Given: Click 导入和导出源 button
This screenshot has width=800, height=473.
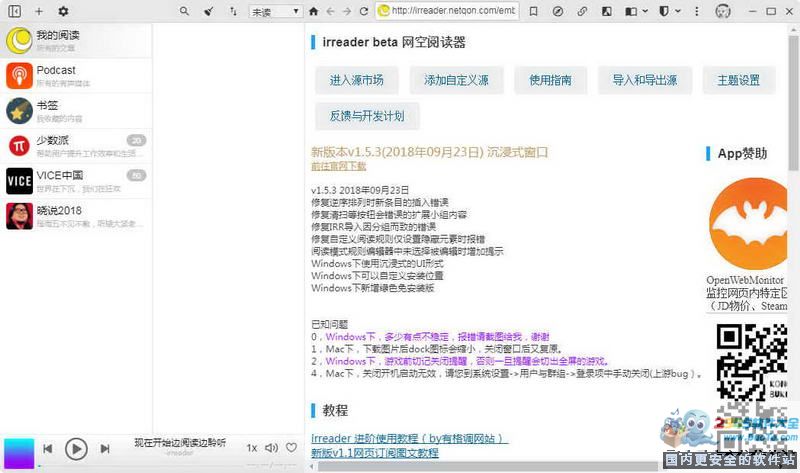Looking at the screenshot, I should (x=645, y=80).
